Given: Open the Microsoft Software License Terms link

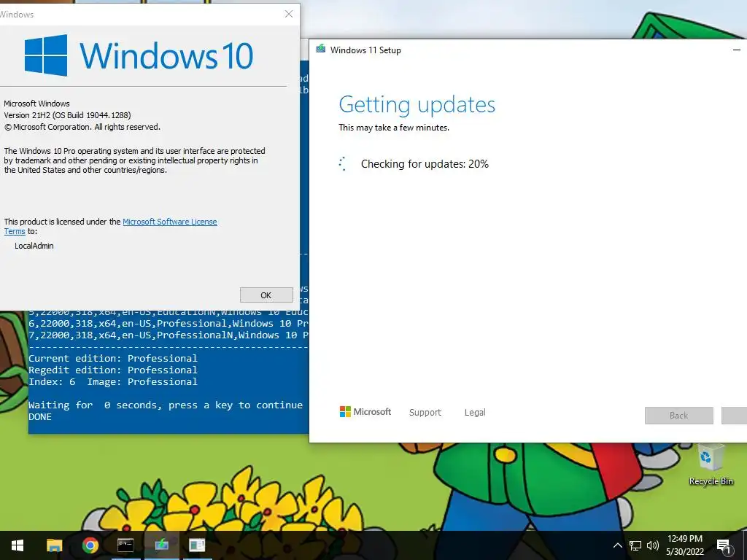Looking at the screenshot, I should pos(169,222).
